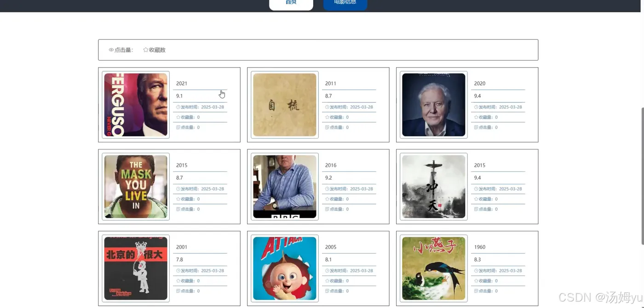Open the 自梳 movie poster
Image resolution: width=644 pixels, height=308 pixels.
click(285, 105)
